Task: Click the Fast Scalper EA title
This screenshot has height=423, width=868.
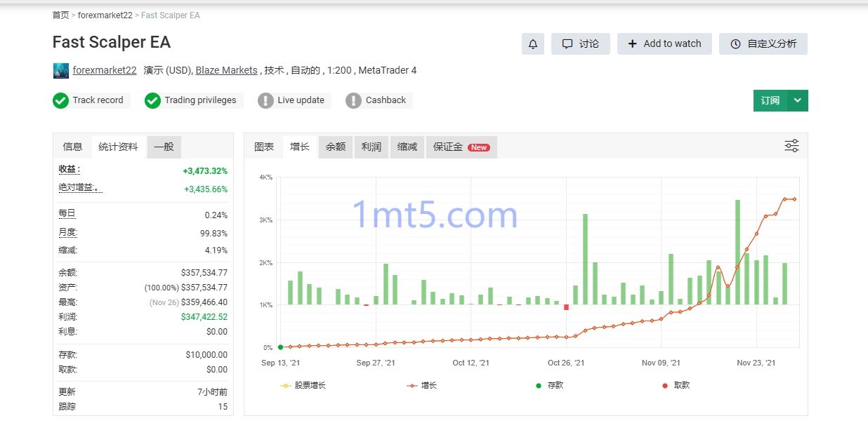Action: coord(112,42)
